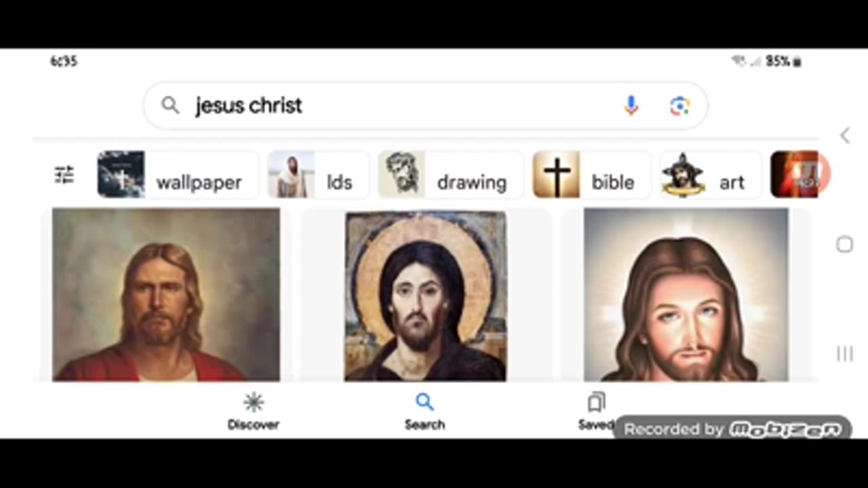Tap the magnifier icon in search bar

coord(170,106)
